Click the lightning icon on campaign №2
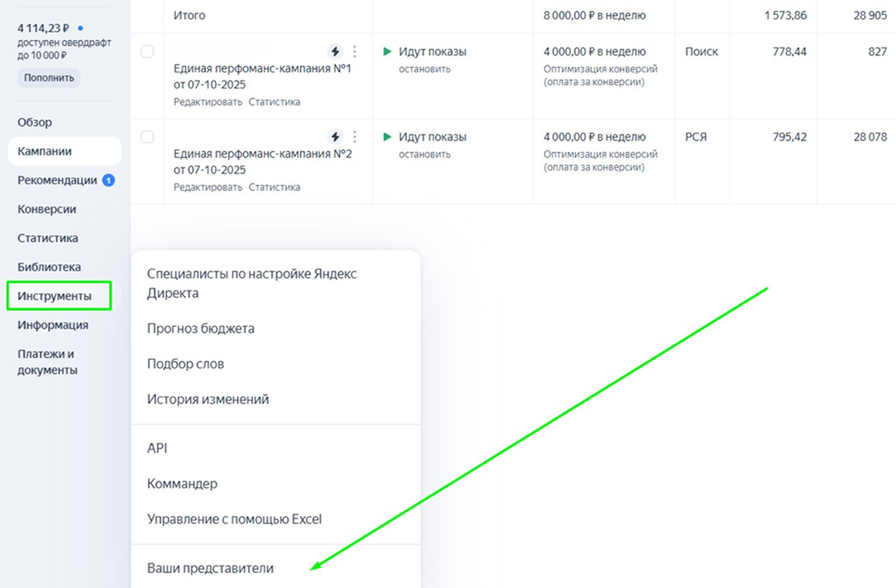The height and width of the screenshot is (588, 896). coord(335,137)
